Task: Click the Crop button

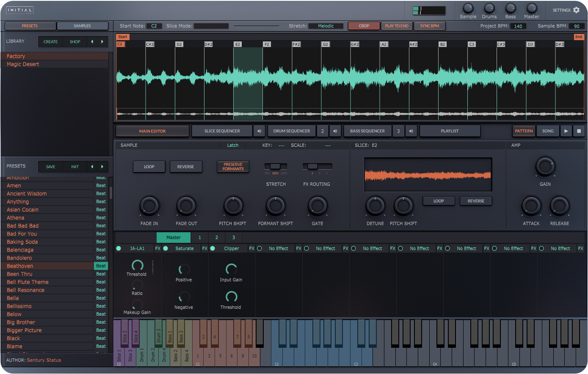Action: [363, 26]
